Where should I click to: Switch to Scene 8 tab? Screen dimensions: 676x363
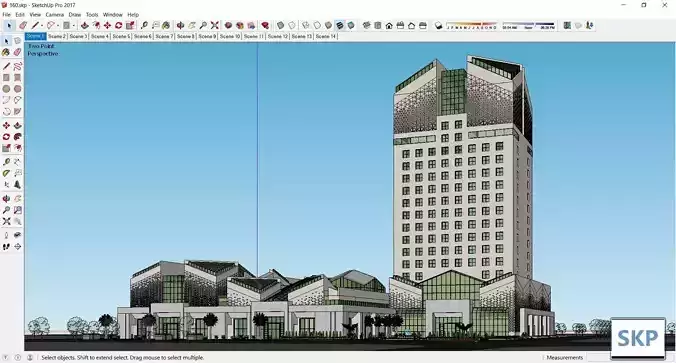(186, 36)
